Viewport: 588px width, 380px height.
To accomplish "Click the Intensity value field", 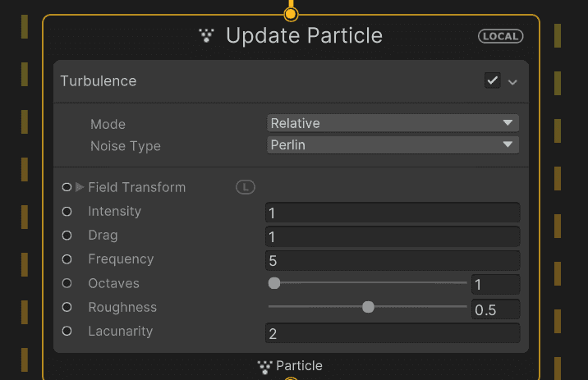I will coord(393,213).
